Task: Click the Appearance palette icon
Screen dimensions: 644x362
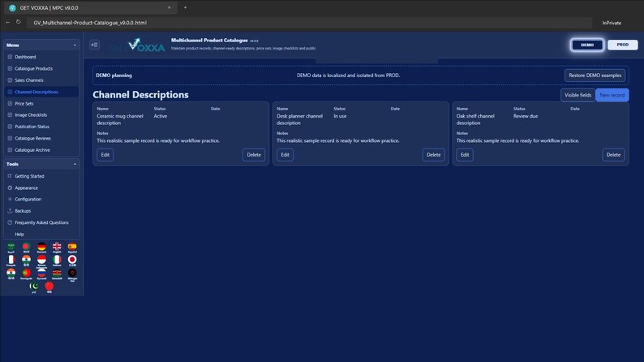Action: [x=10, y=187]
